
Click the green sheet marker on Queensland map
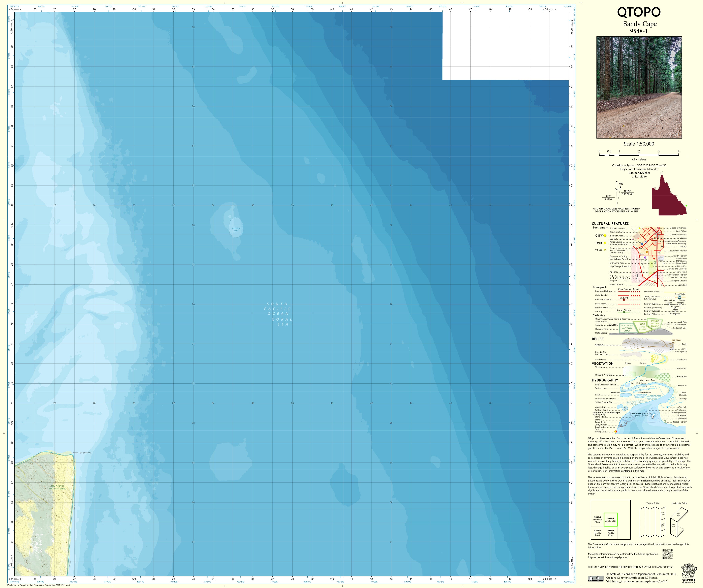pos(686,206)
